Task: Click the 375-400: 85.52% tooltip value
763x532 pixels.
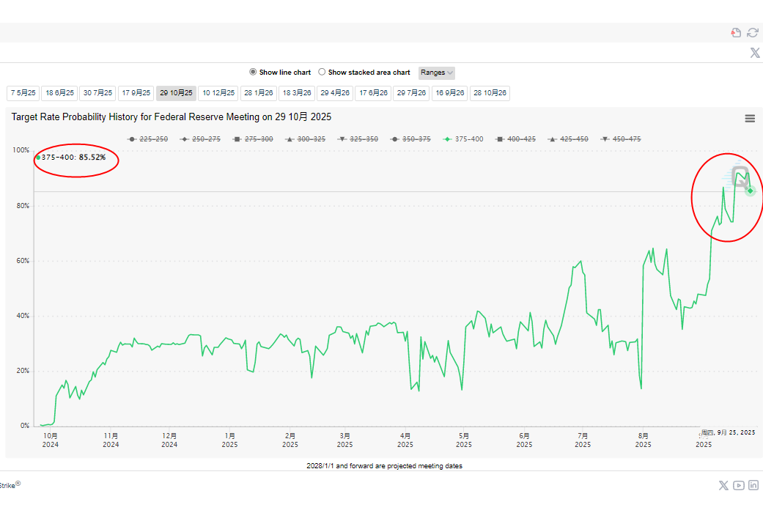Action: (71, 158)
